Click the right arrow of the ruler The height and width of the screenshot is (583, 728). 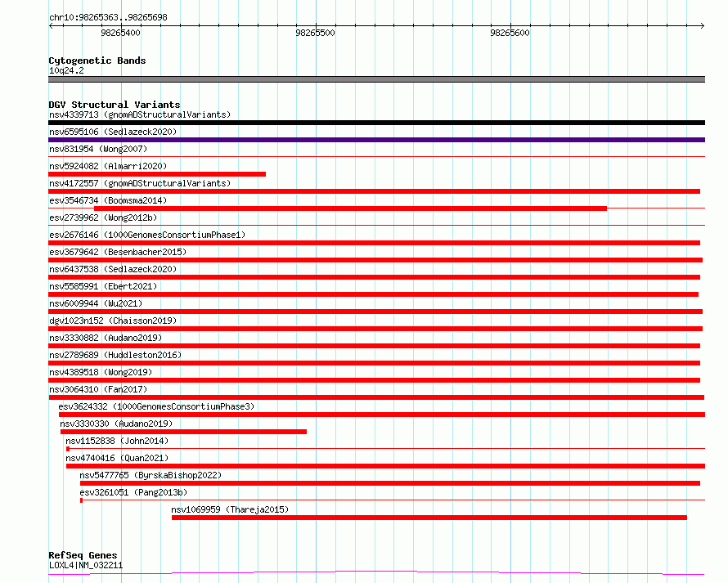(702, 25)
